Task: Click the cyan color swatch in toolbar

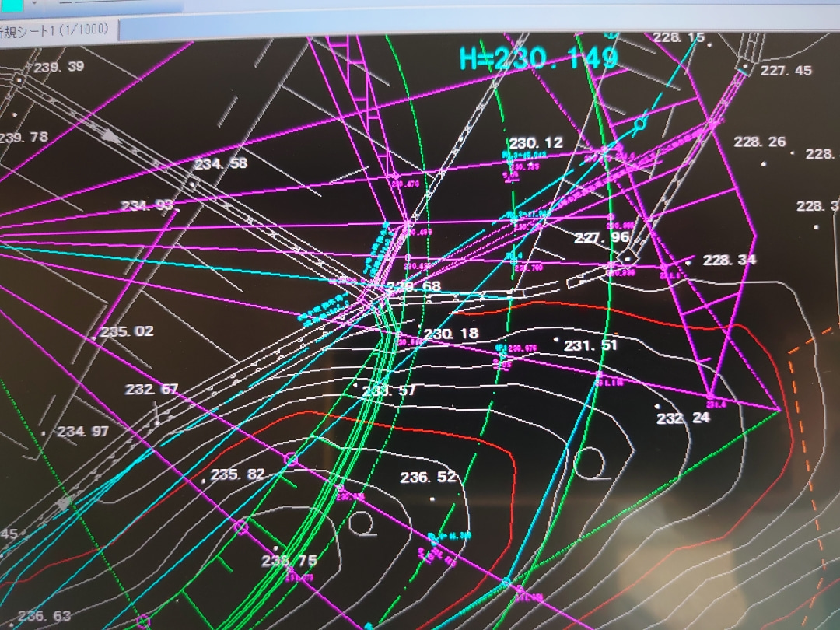Action: (x=12, y=5)
